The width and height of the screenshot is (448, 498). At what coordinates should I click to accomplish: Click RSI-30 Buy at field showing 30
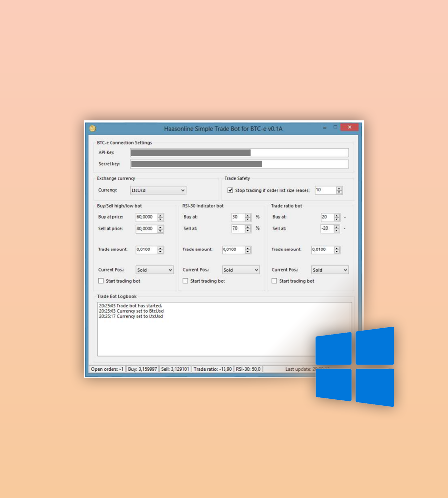click(x=238, y=217)
